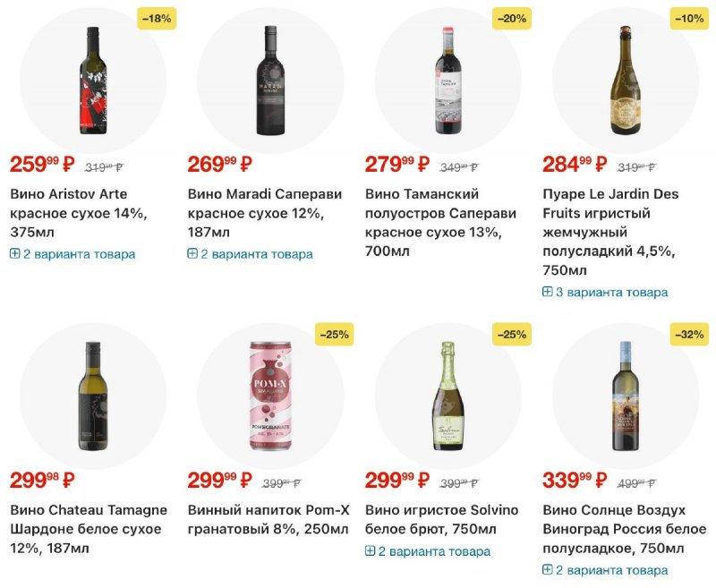The image size is (716, 588).
Task: Click the pink Pom-X can image
Action: (270, 396)
